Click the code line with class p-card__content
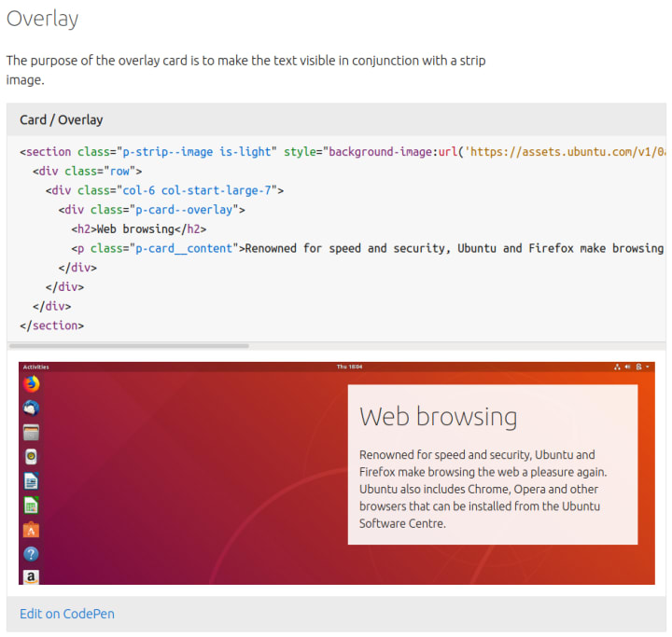The height and width of the screenshot is (637, 672). pos(368,248)
